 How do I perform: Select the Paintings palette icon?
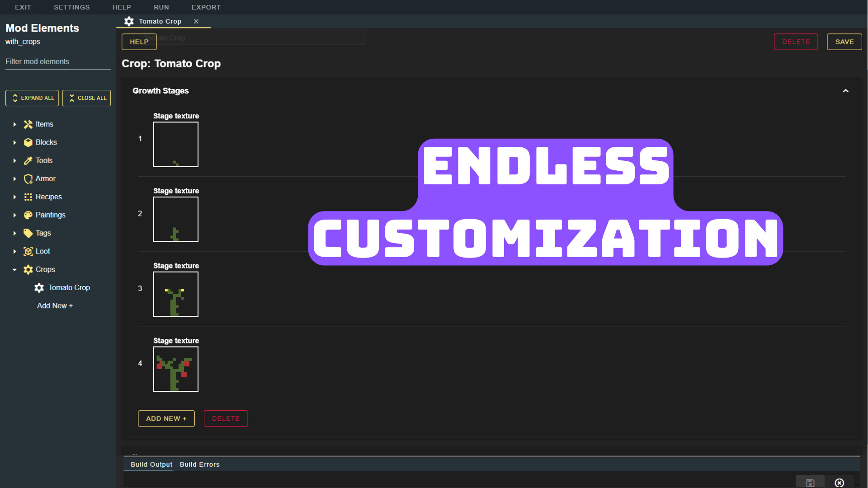coord(28,215)
